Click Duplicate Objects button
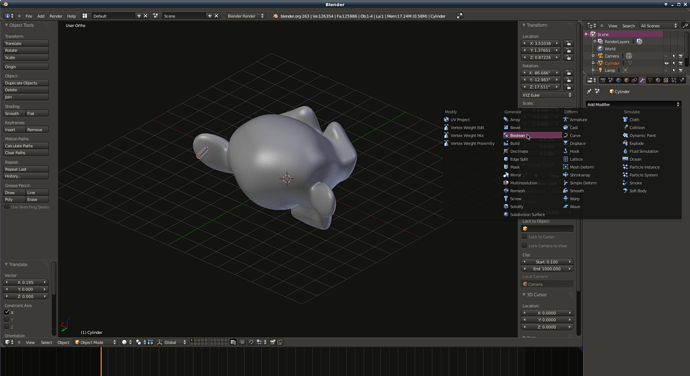 [26, 83]
